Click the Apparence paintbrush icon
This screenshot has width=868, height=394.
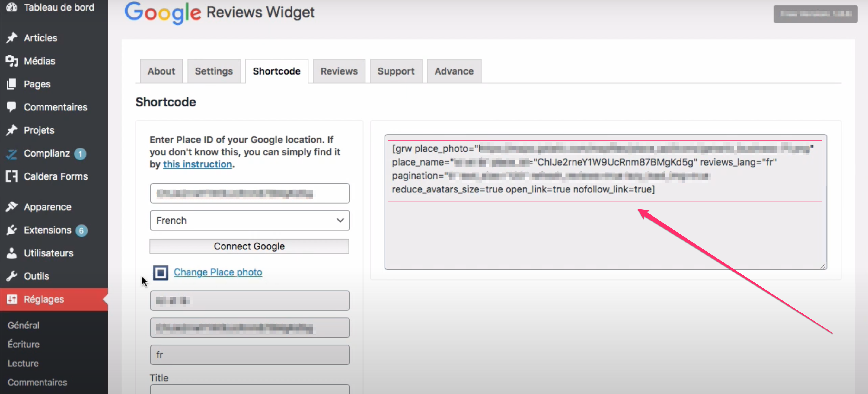[12, 207]
